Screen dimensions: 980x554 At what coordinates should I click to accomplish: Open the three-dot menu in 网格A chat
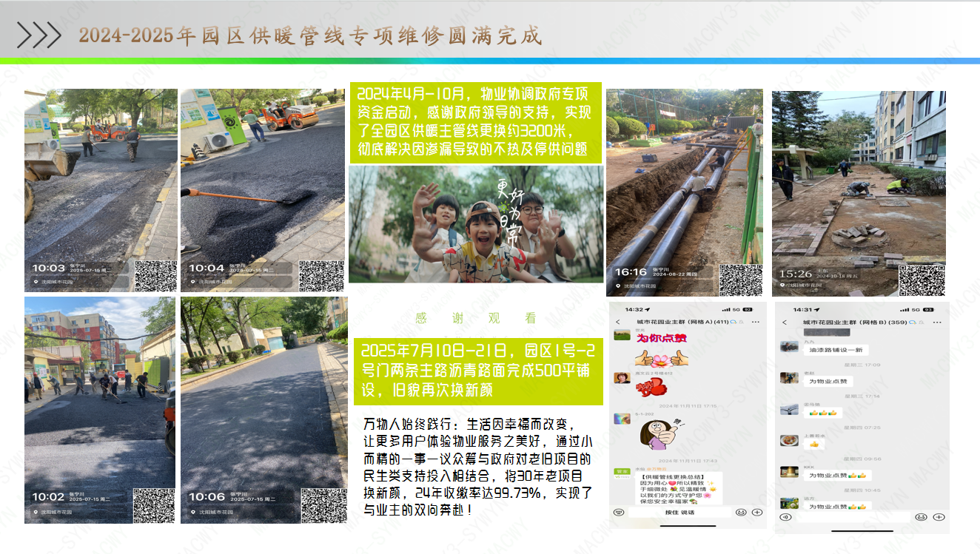[754, 322]
